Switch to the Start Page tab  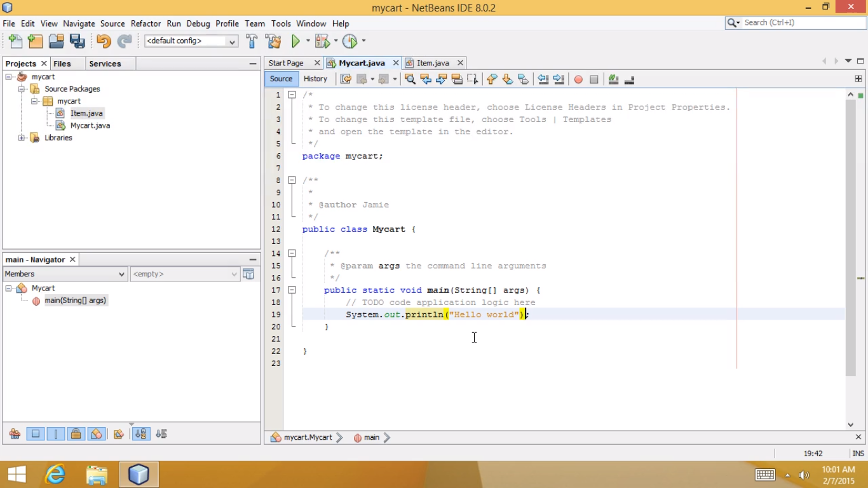(x=286, y=63)
